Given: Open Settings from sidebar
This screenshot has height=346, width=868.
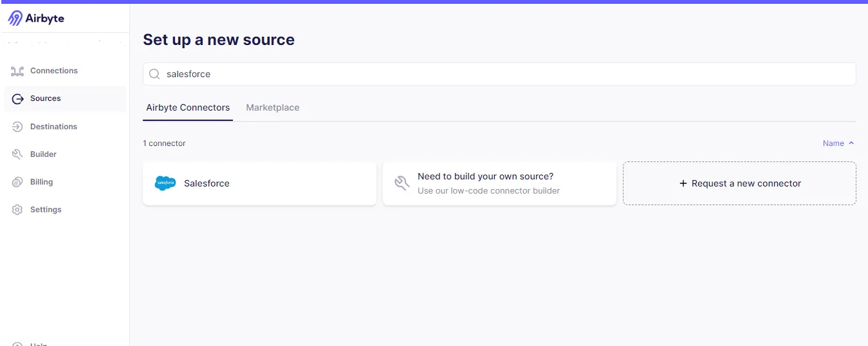Looking at the screenshot, I should pyautogui.click(x=46, y=210).
